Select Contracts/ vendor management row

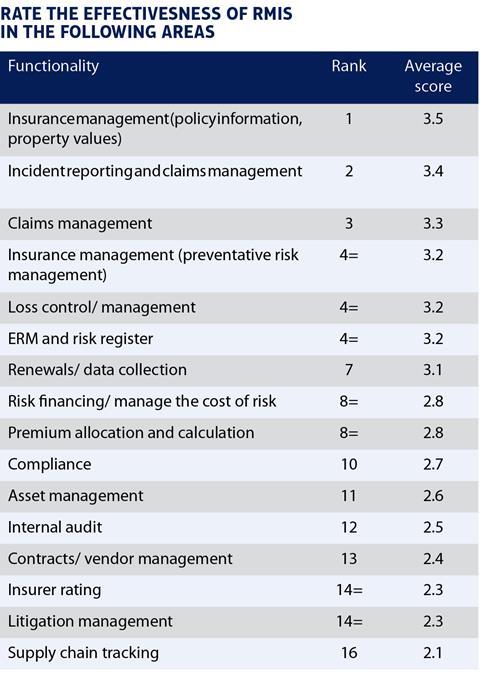(239, 559)
